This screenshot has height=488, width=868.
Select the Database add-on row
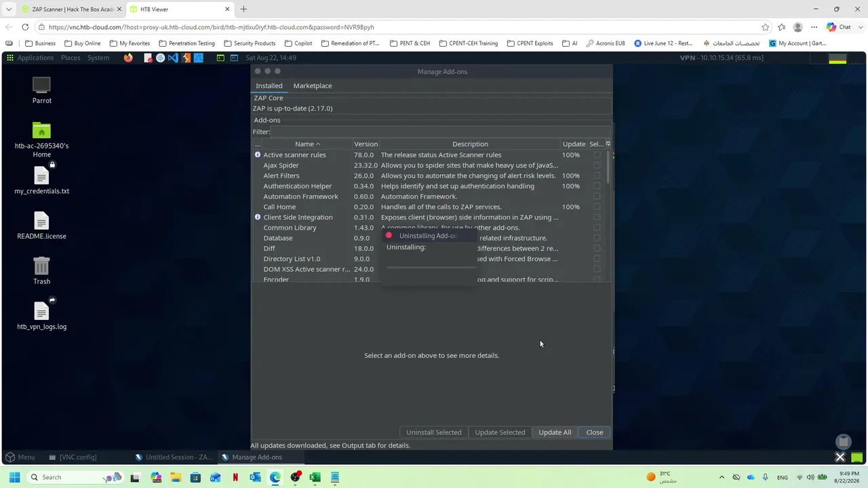tap(431, 238)
